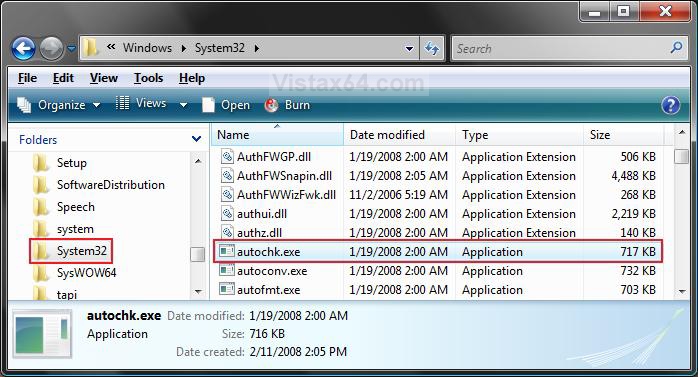Open the View menu
Viewport: 698px width, 377px height.
coord(104,78)
